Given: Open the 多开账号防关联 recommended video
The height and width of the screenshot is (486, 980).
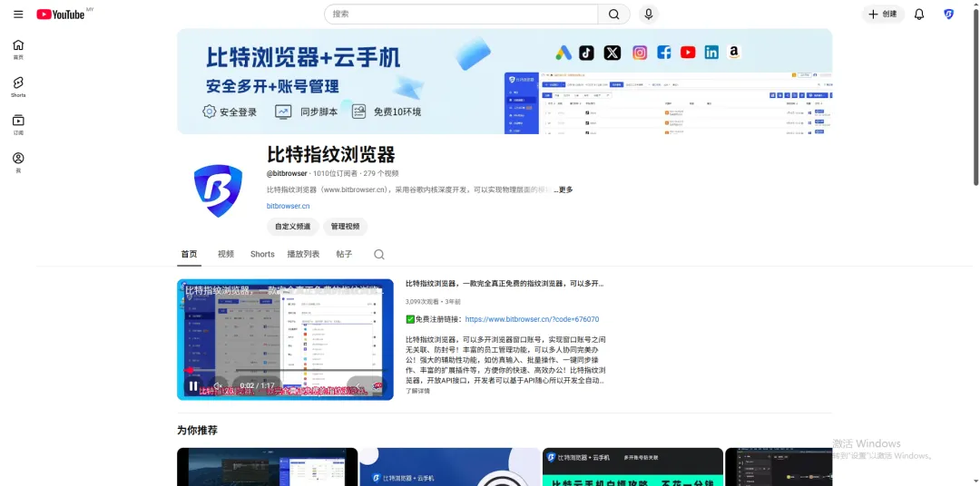Looking at the screenshot, I should pos(632,467).
